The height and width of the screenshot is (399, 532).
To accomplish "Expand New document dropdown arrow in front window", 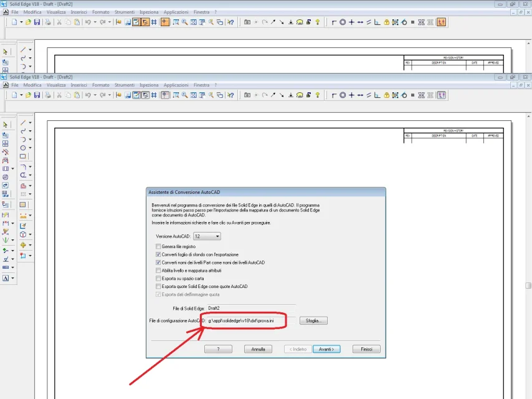I will click(21, 95).
